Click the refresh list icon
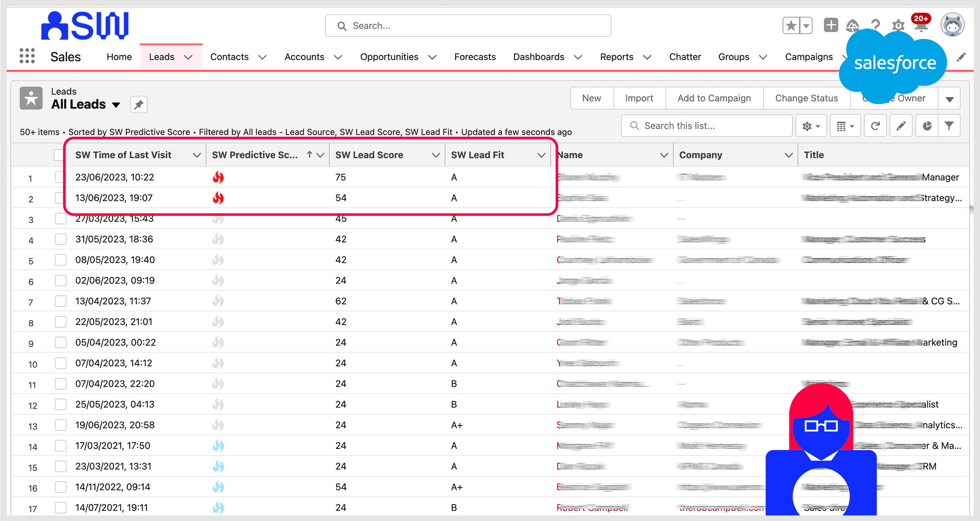 [x=875, y=126]
